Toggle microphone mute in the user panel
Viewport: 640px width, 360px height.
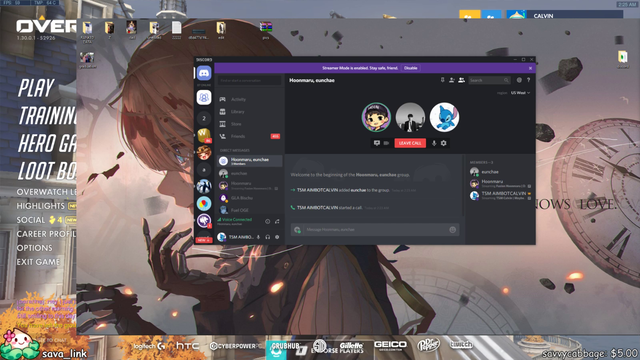point(258,237)
